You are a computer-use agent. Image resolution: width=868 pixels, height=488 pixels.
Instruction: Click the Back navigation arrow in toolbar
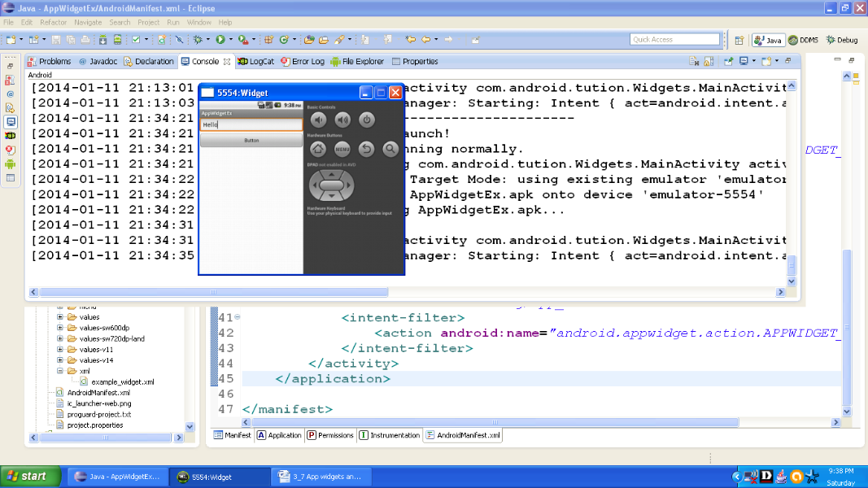(425, 39)
